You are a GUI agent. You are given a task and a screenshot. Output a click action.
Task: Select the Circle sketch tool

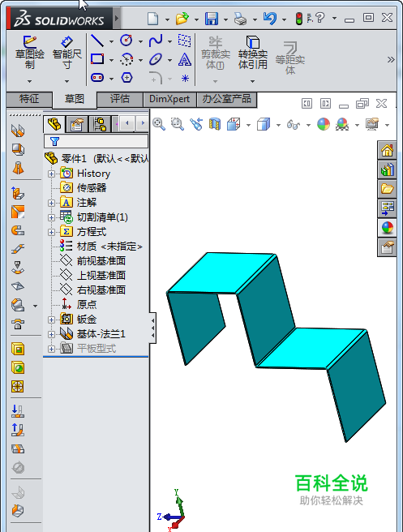(x=126, y=41)
